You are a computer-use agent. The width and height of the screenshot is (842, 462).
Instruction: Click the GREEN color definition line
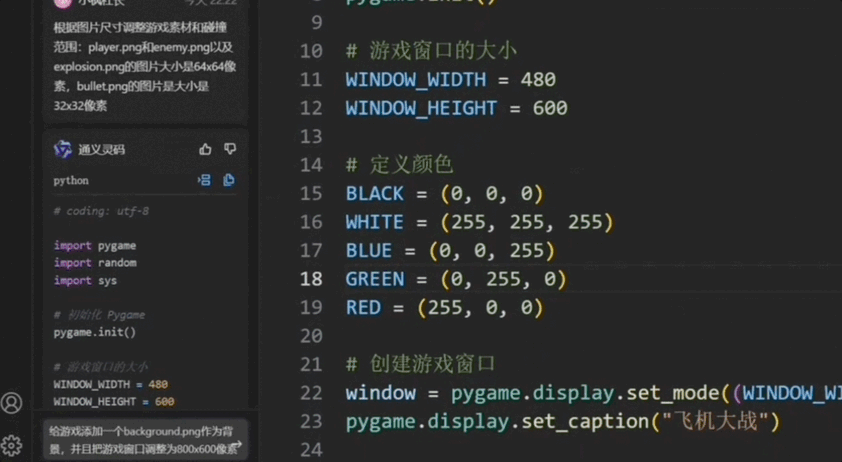click(x=456, y=279)
